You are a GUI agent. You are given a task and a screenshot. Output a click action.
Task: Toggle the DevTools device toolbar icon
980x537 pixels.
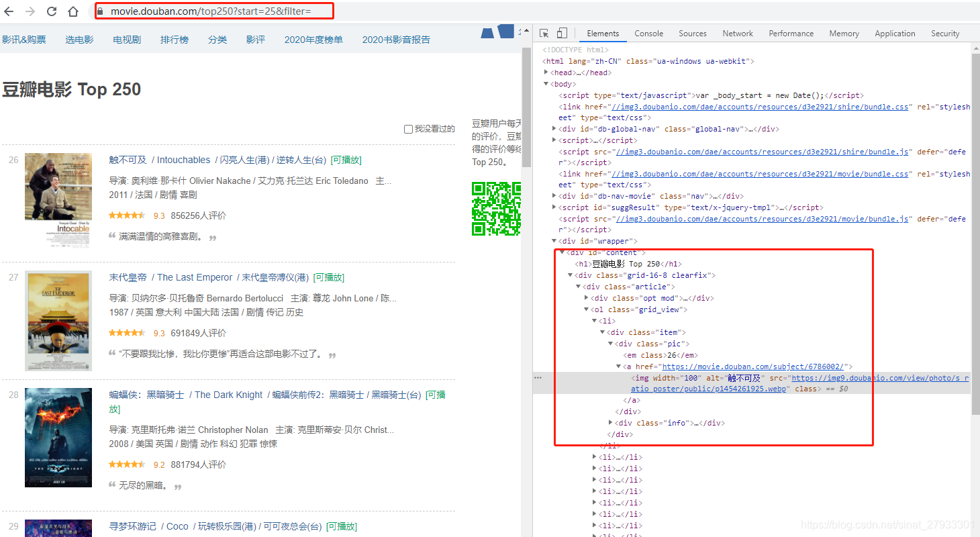[562, 34]
